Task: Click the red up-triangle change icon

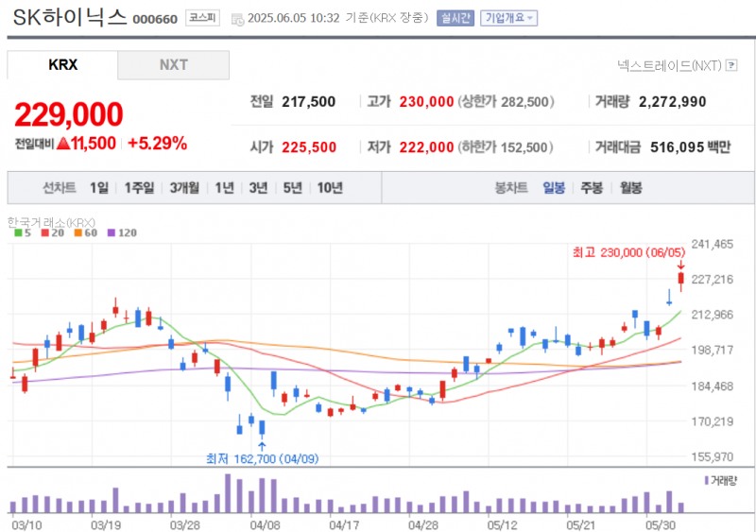Action: click(x=63, y=144)
